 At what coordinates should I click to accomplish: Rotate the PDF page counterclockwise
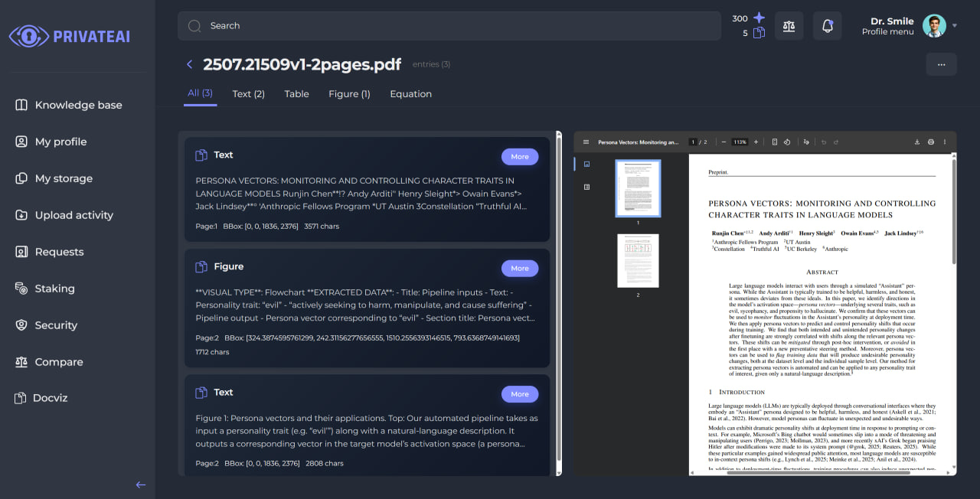[787, 142]
